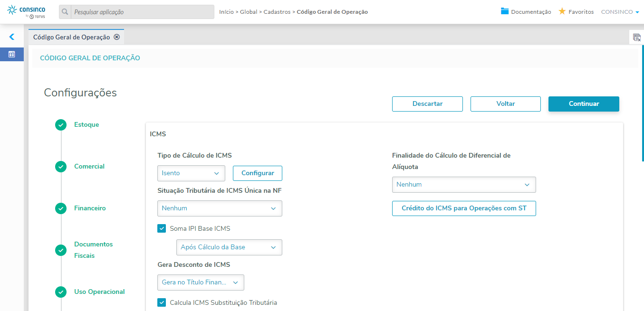Go to the Financeiro step
644x311 pixels.
click(x=90, y=208)
